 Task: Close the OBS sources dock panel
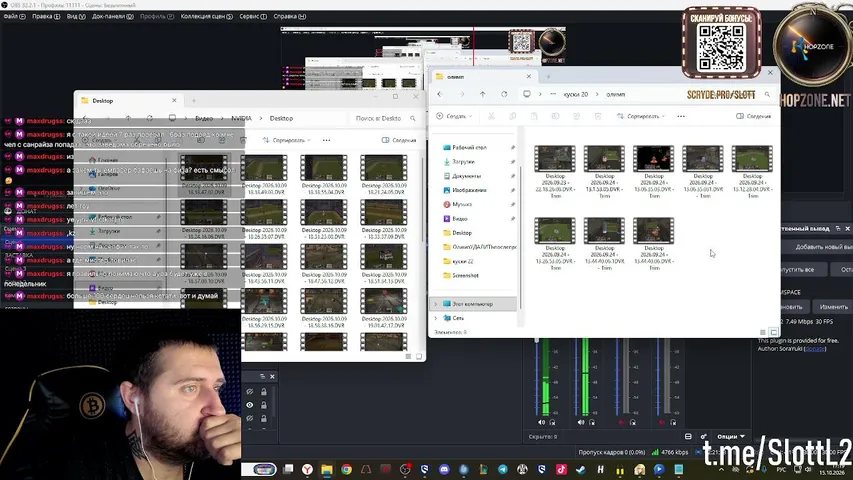coord(273,377)
